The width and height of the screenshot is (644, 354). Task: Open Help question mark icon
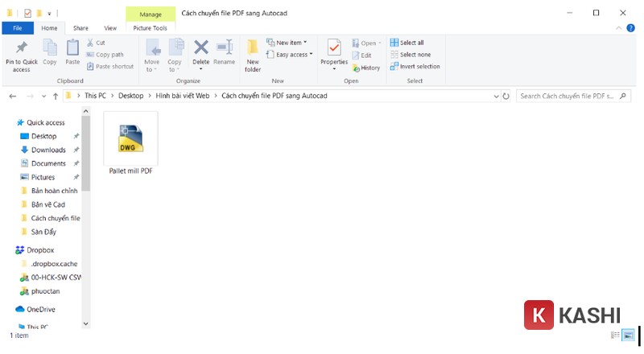630,28
